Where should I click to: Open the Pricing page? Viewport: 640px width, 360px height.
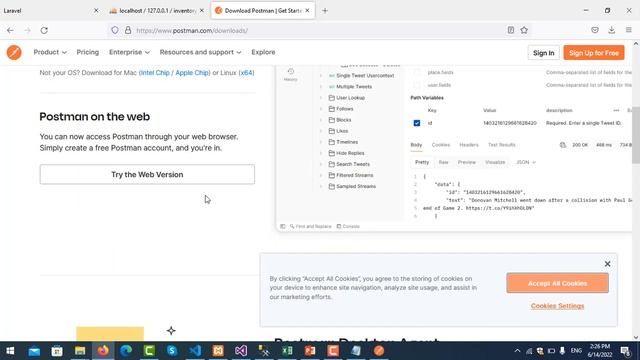tap(88, 52)
